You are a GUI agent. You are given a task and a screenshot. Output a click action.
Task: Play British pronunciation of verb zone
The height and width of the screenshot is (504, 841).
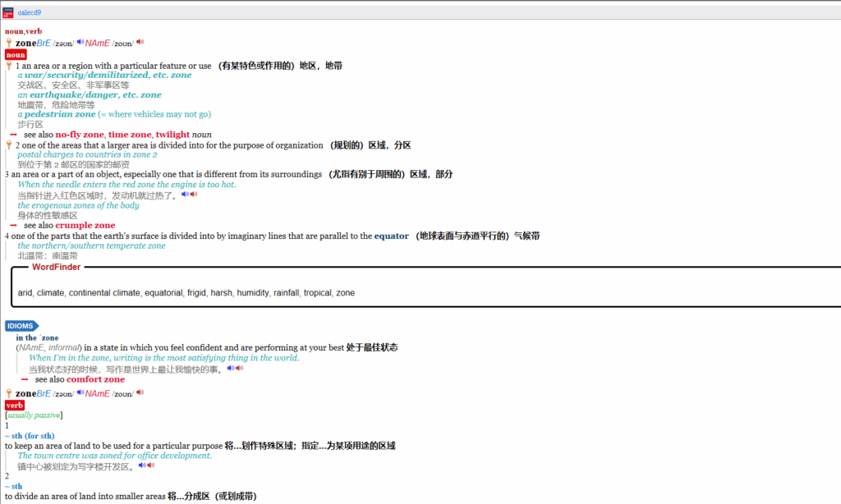[x=80, y=393]
